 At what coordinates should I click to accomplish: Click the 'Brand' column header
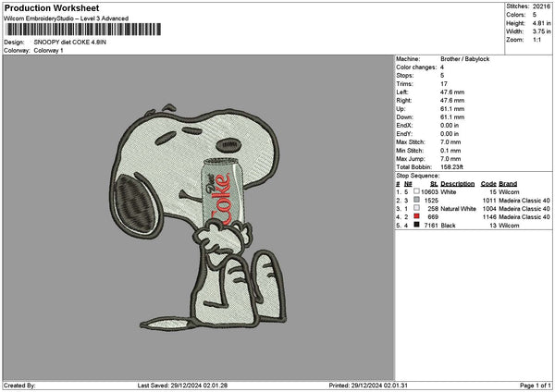tap(508, 184)
